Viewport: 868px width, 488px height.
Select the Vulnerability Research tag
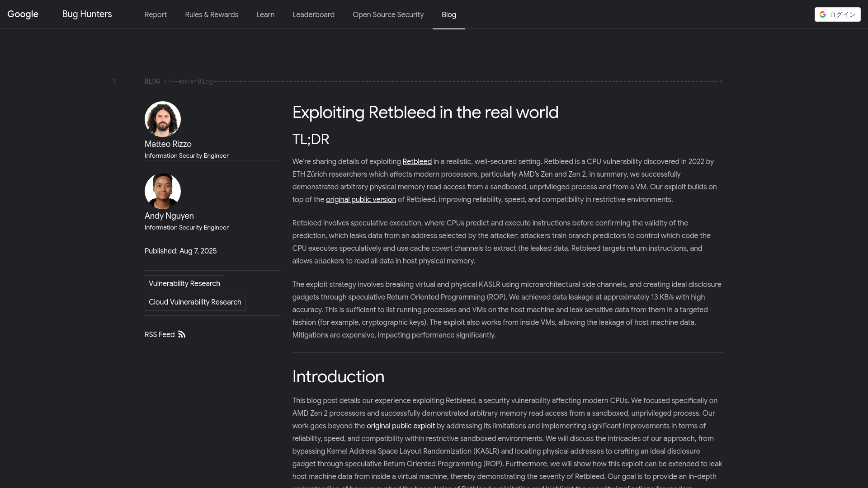pyautogui.click(x=184, y=284)
